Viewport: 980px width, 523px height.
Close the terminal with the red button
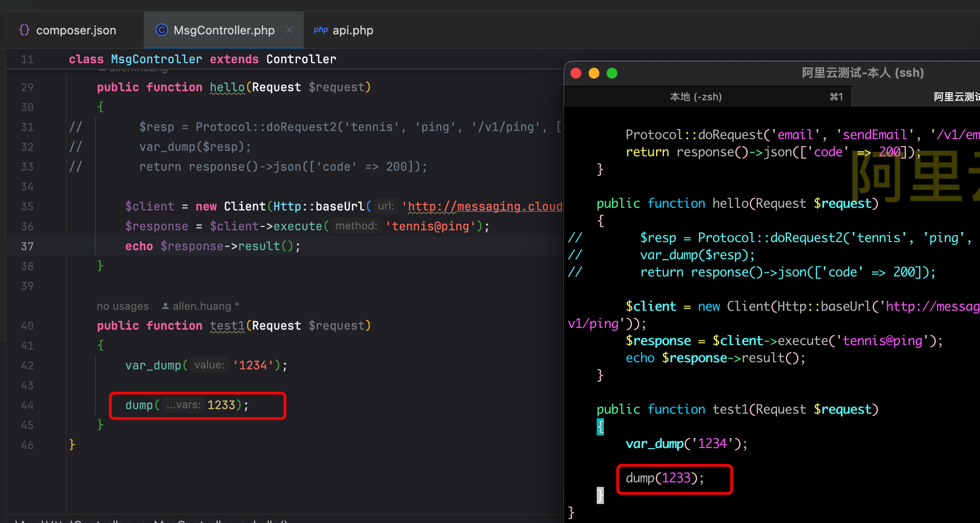(576, 73)
